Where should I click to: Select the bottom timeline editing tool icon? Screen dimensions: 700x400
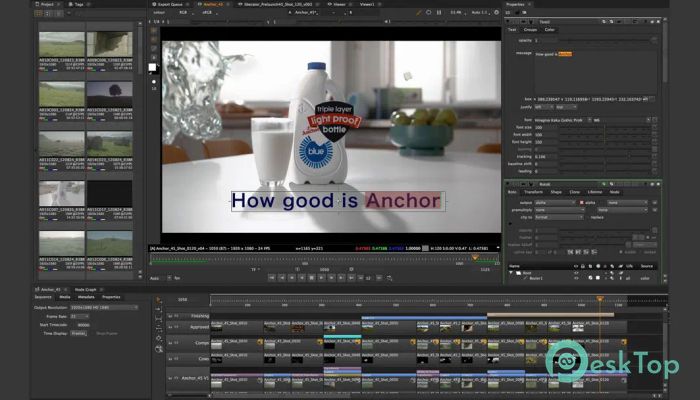point(158,349)
